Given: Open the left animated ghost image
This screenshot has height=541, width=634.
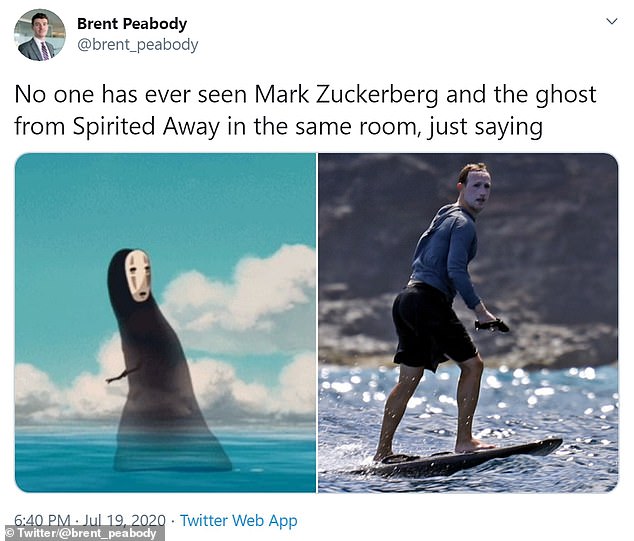Looking at the screenshot, I should point(165,323).
